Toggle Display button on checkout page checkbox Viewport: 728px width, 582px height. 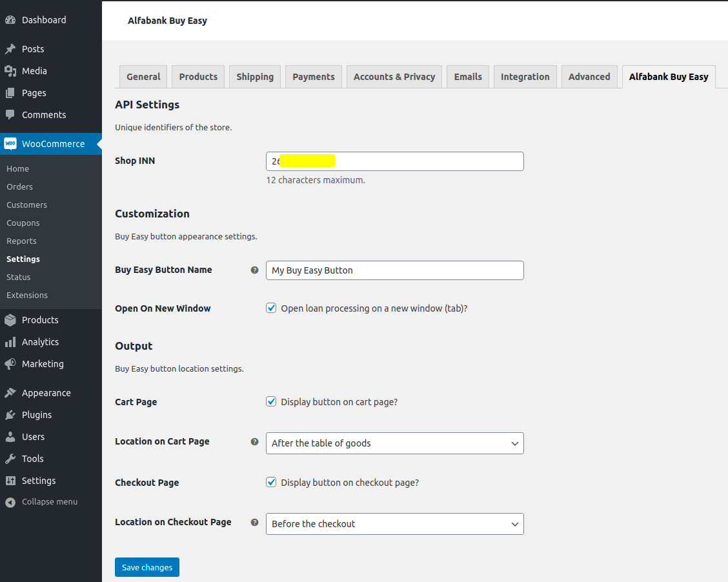[271, 482]
